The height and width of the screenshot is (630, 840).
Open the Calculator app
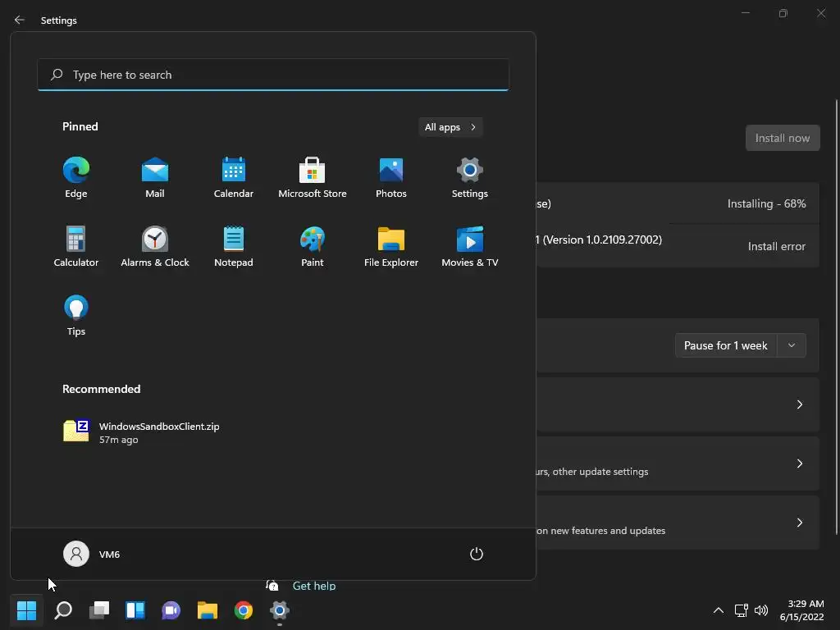click(x=76, y=247)
